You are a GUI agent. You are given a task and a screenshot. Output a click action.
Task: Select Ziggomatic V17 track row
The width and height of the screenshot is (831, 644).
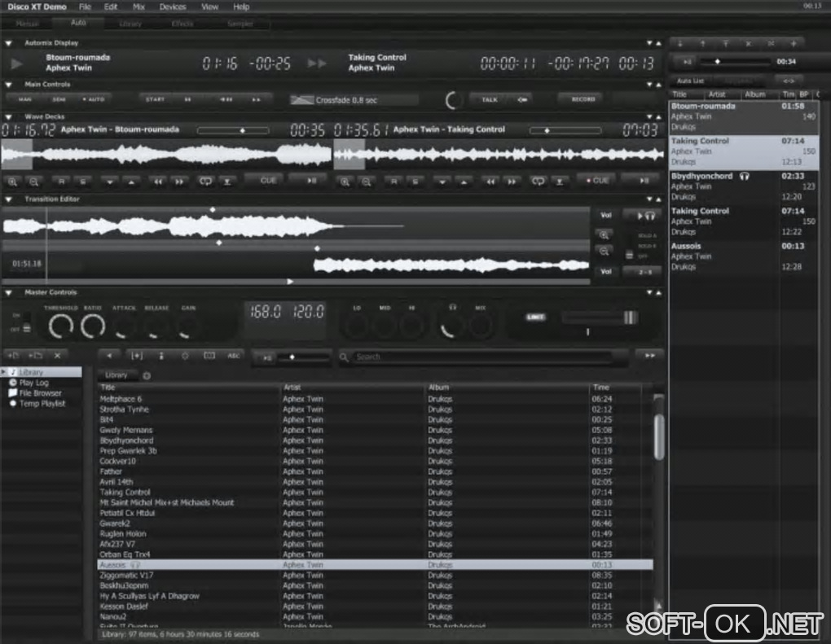pyautogui.click(x=376, y=575)
